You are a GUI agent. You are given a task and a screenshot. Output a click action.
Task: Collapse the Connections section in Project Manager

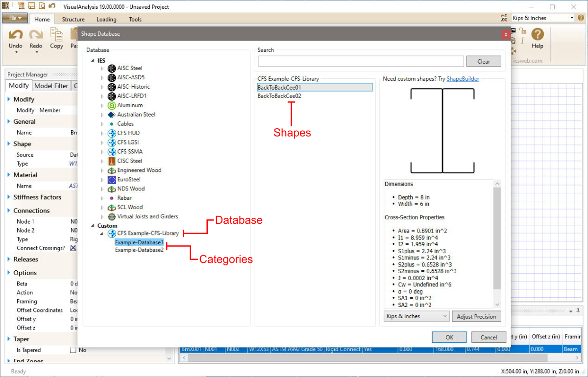9,211
